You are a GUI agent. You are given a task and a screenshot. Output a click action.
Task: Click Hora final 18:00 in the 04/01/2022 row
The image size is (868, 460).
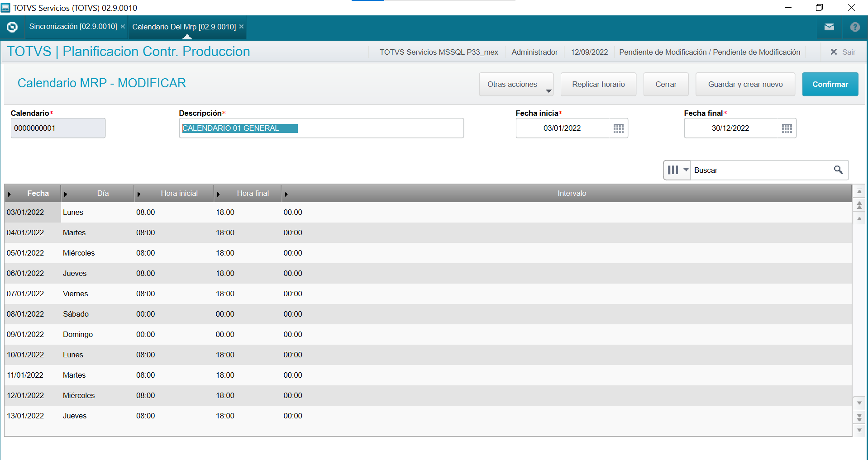225,233
